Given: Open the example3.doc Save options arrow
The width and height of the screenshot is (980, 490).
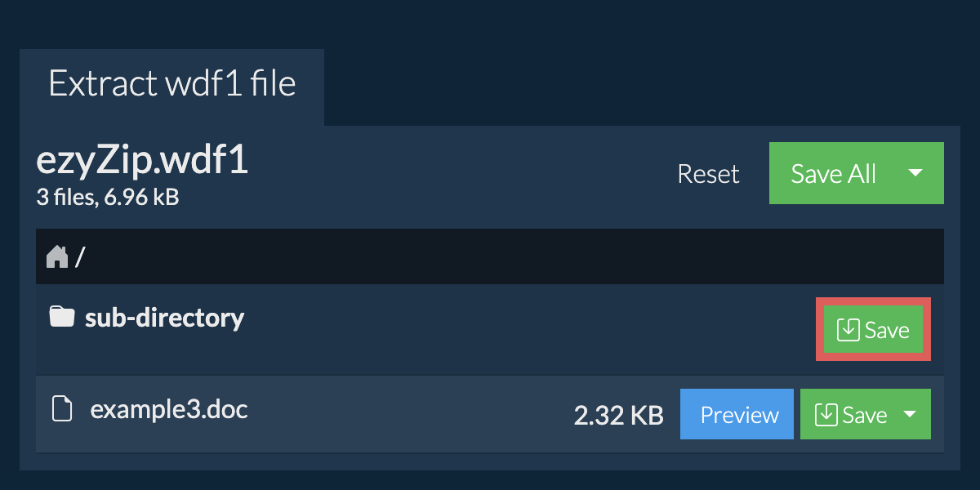Looking at the screenshot, I should 910,415.
